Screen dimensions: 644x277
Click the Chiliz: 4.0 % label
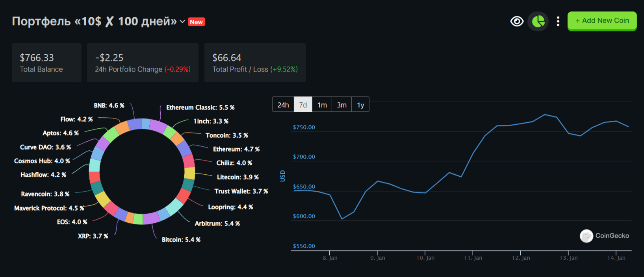(x=234, y=163)
